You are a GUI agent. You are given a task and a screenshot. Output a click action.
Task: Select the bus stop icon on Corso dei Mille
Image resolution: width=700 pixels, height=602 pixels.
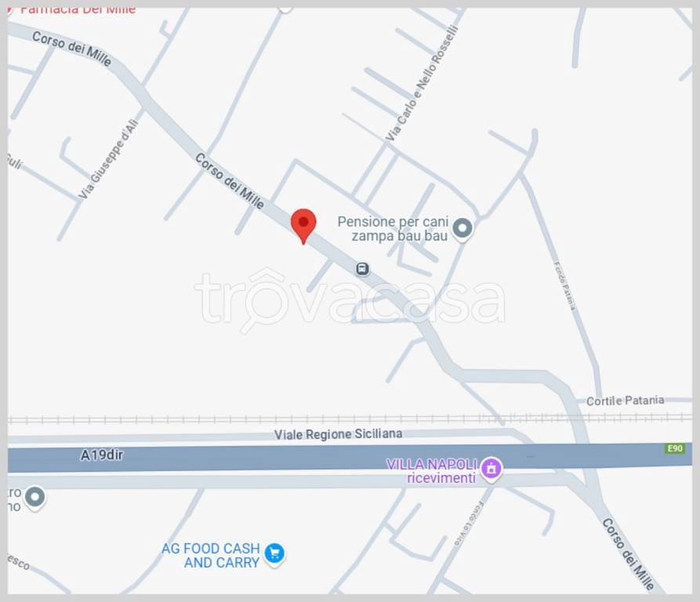click(x=362, y=269)
